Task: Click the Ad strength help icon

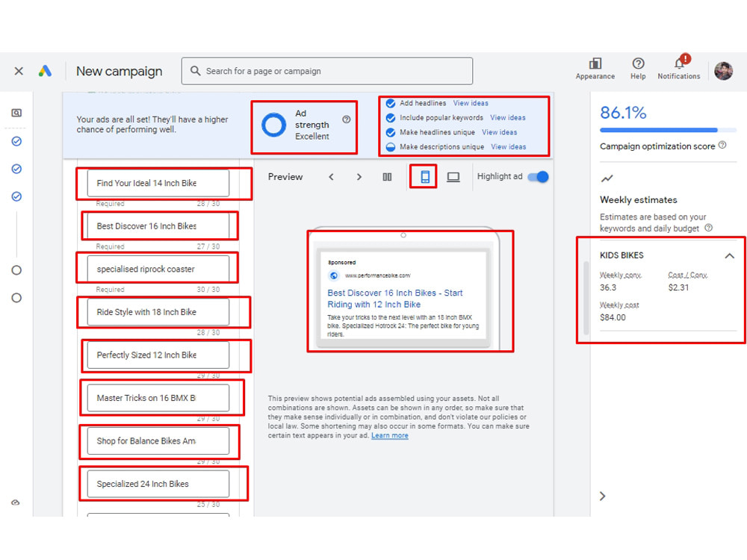Action: [x=347, y=119]
